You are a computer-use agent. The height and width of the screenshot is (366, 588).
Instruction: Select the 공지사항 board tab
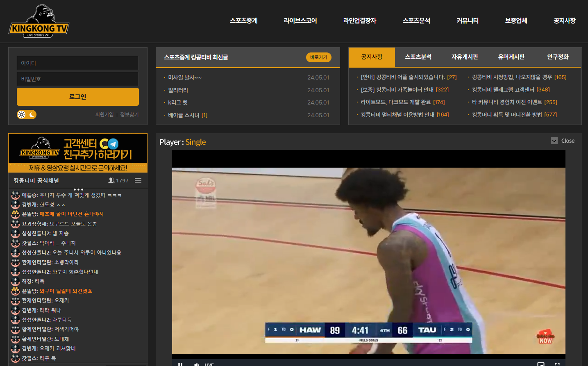click(372, 57)
